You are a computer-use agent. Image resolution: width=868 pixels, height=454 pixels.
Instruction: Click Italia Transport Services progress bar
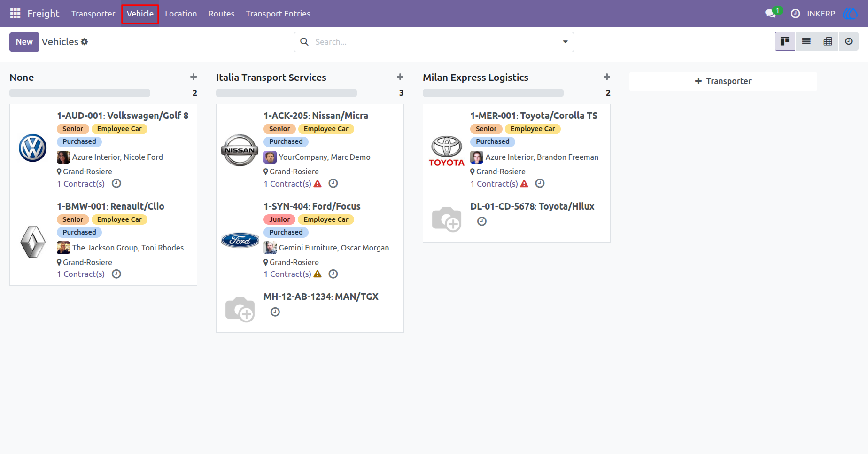tap(287, 93)
